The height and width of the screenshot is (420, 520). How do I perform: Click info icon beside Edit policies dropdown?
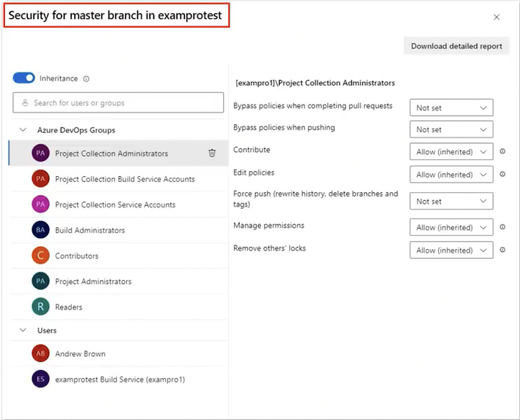point(502,174)
